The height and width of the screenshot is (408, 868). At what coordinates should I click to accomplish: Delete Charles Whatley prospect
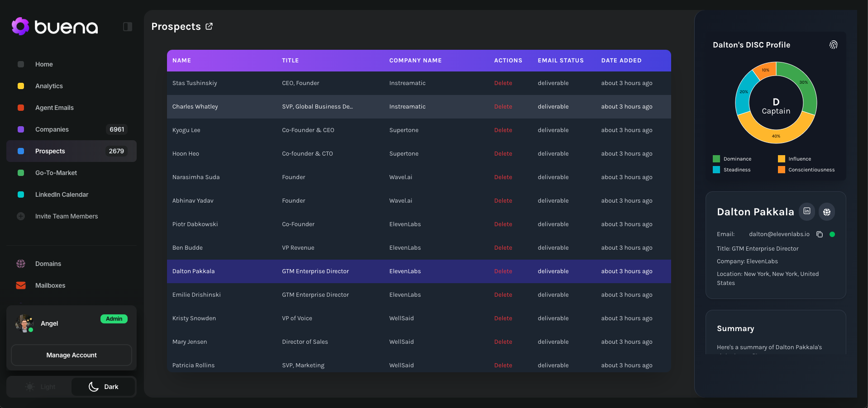pyautogui.click(x=503, y=107)
